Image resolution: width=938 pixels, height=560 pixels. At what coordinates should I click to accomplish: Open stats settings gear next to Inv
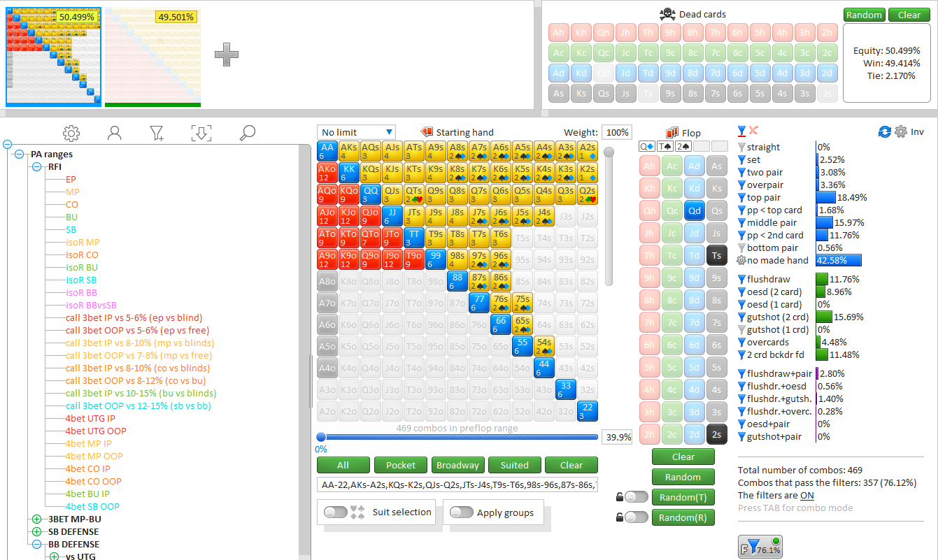[901, 131]
